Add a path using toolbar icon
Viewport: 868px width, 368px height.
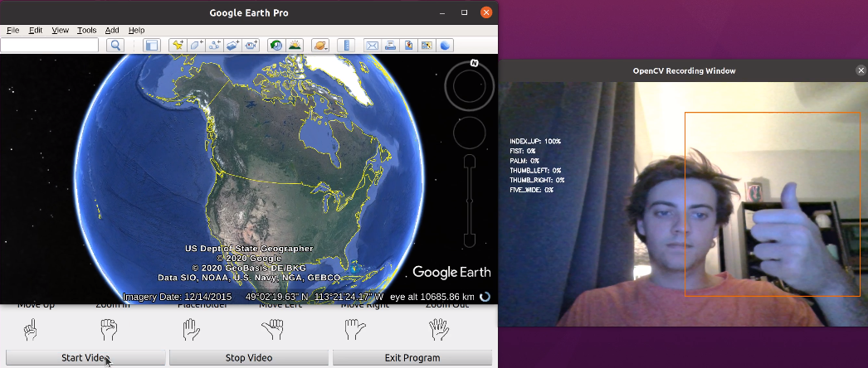(215, 46)
